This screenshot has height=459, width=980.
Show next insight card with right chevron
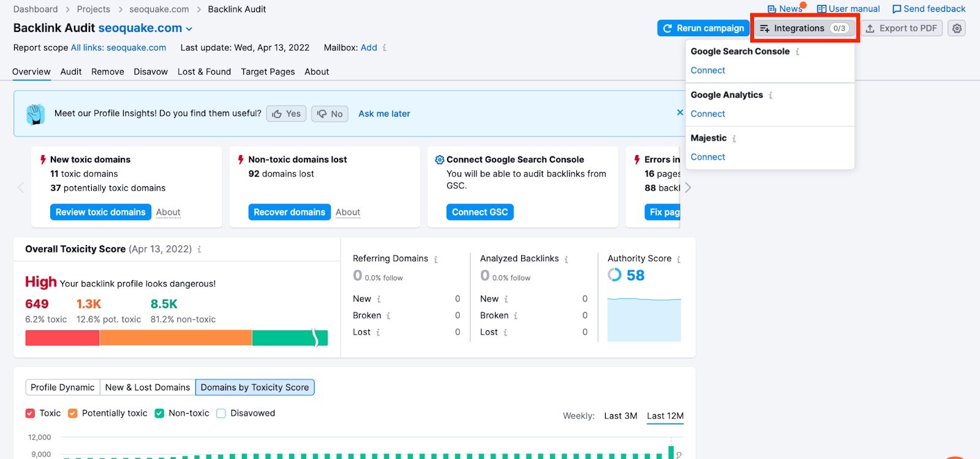[x=688, y=188]
